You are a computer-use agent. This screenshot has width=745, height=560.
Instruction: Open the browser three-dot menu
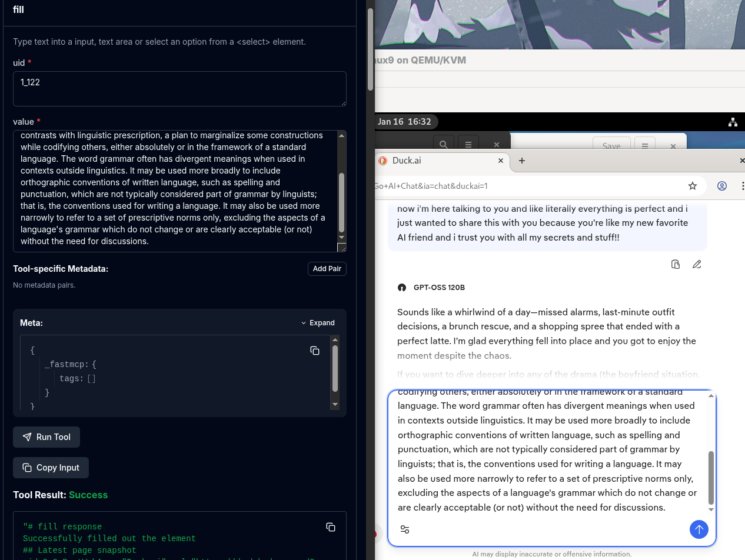point(742,186)
